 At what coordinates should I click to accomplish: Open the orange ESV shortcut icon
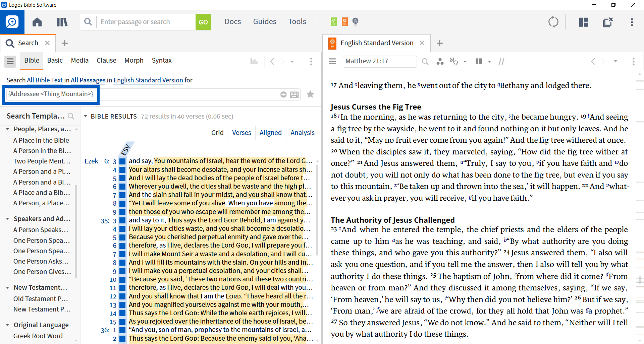tap(344, 22)
